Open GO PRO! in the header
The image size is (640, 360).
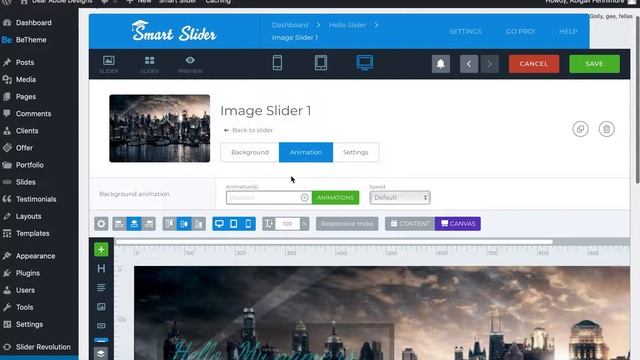click(520, 31)
